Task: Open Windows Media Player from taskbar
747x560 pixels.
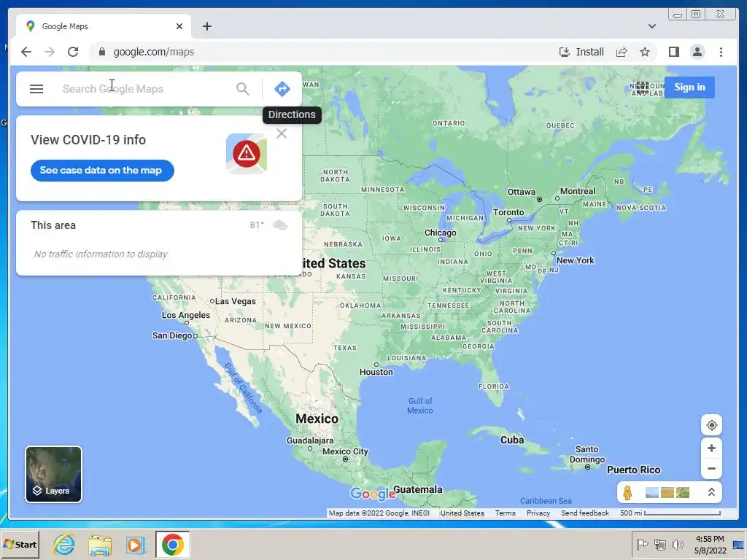Action: tap(135, 544)
